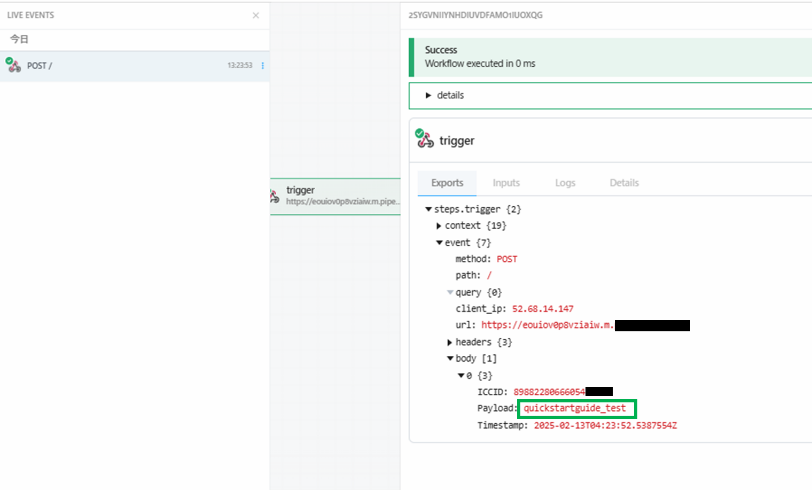This screenshot has height=490, width=812.
Task: Expand the context {19} node
Action: (x=439, y=226)
